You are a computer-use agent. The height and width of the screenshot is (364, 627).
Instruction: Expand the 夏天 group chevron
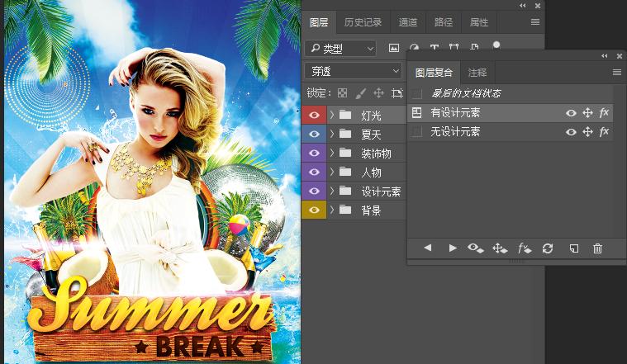(332, 134)
